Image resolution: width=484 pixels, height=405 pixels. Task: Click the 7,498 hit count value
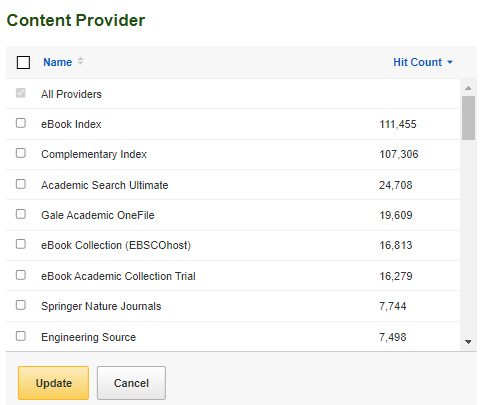[x=393, y=337]
